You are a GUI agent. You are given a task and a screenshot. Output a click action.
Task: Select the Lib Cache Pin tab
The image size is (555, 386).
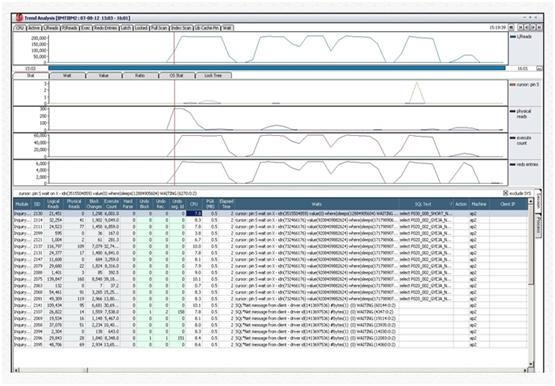(x=207, y=28)
